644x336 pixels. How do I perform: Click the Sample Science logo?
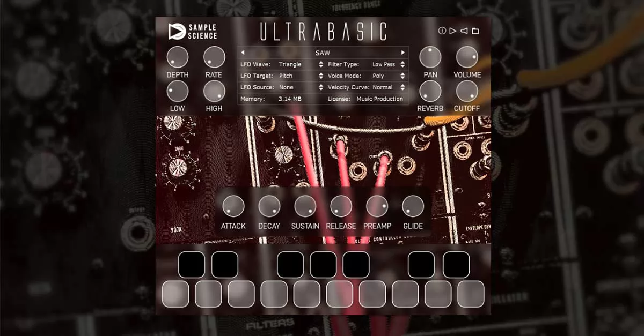coord(193,32)
